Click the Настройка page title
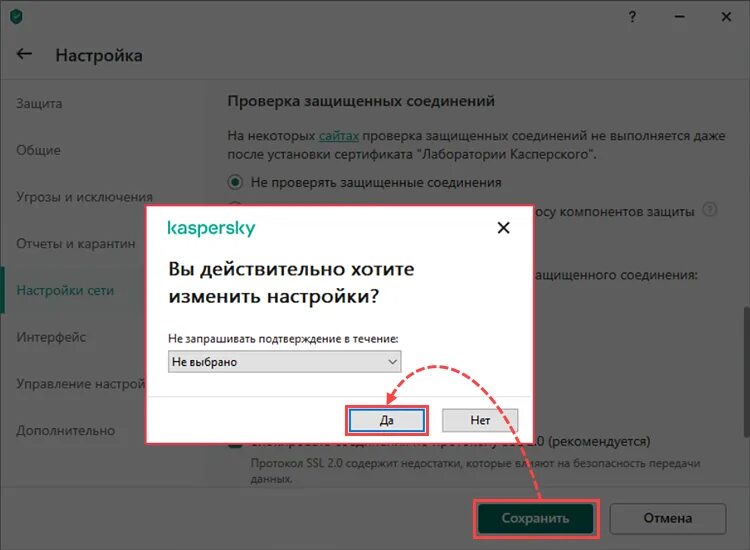 pyautogui.click(x=99, y=55)
